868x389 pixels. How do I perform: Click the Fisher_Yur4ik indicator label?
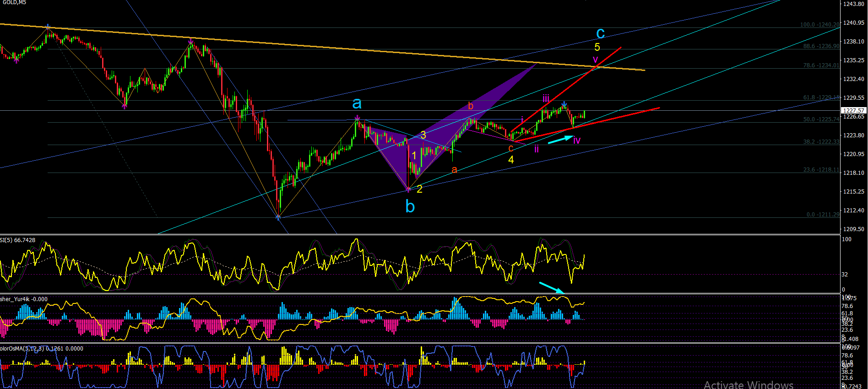point(24,299)
